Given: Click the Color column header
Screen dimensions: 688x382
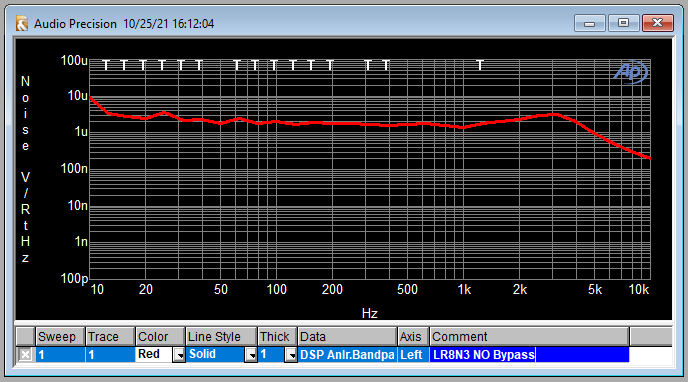Looking at the screenshot, I should (160, 337).
